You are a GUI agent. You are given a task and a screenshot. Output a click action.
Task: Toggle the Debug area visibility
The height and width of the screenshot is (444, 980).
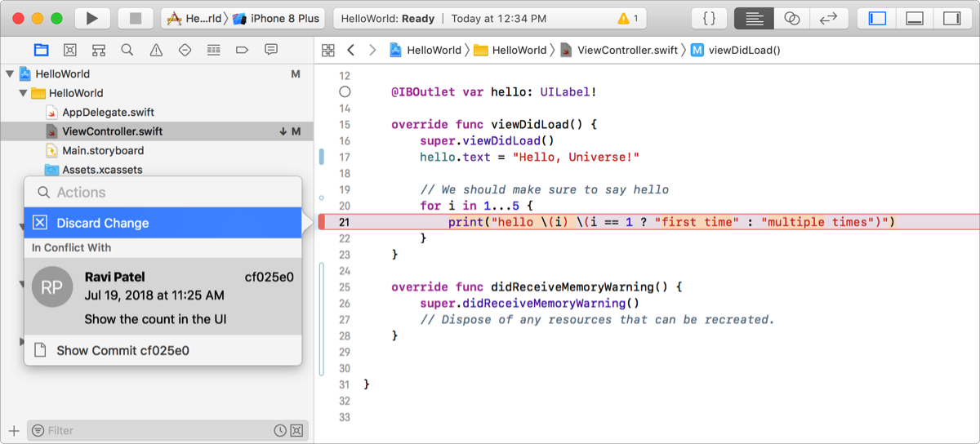[915, 18]
